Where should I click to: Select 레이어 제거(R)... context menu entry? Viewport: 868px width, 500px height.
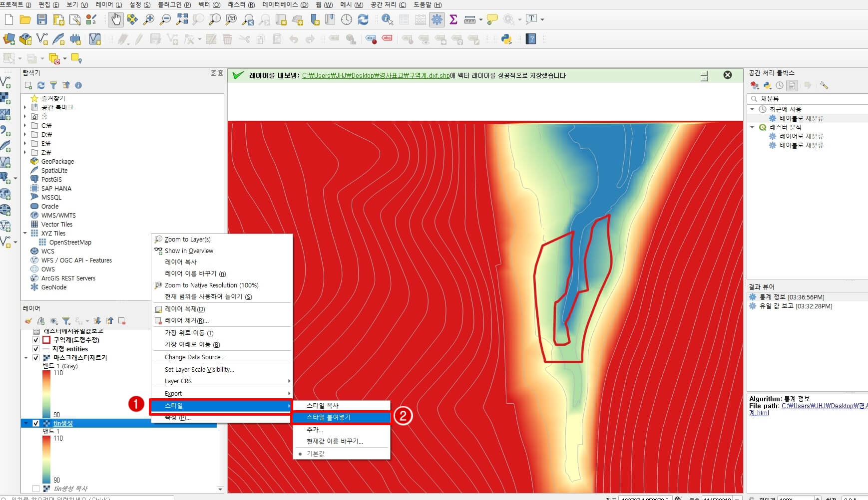click(x=222, y=320)
